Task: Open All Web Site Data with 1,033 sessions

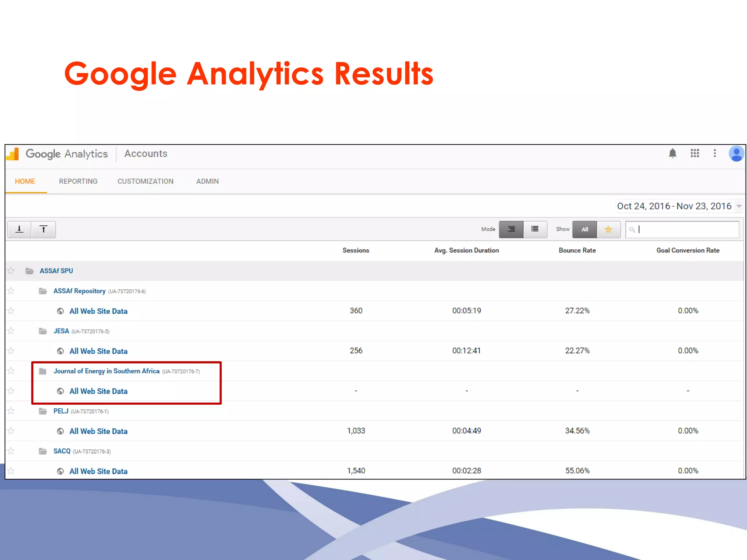Action: [x=98, y=431]
